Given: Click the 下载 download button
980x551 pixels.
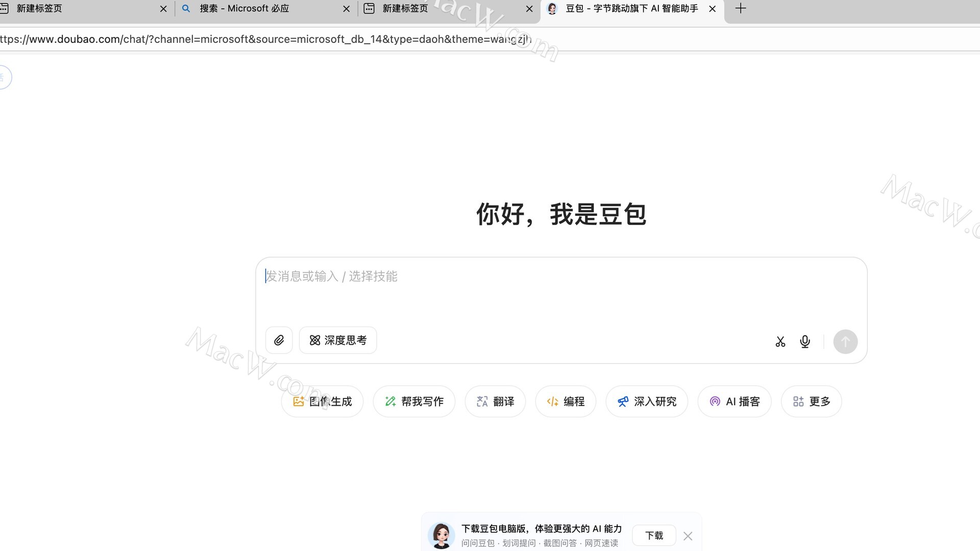Looking at the screenshot, I should click(654, 536).
